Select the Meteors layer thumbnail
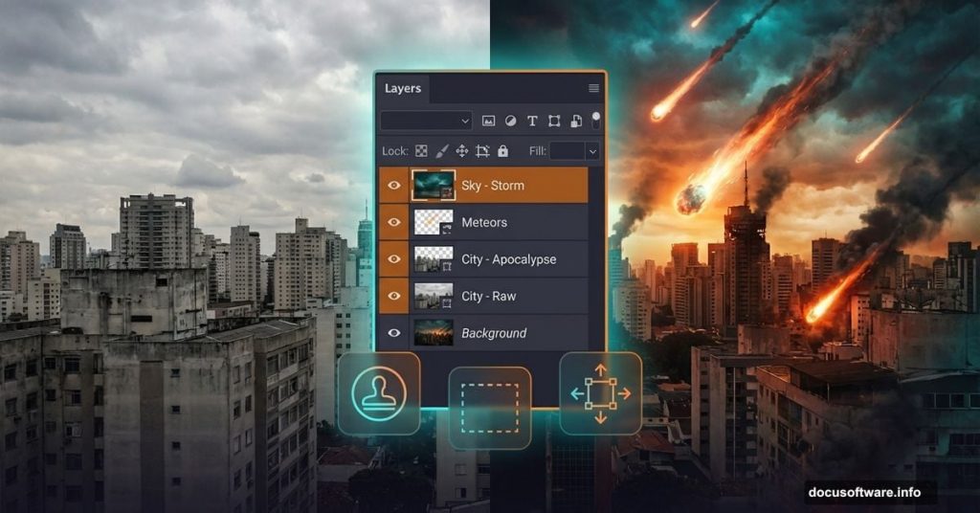The image size is (980, 513). 434,222
